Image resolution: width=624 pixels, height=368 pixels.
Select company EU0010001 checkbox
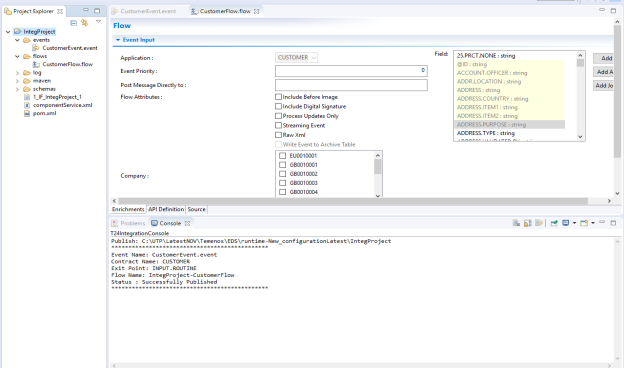283,156
